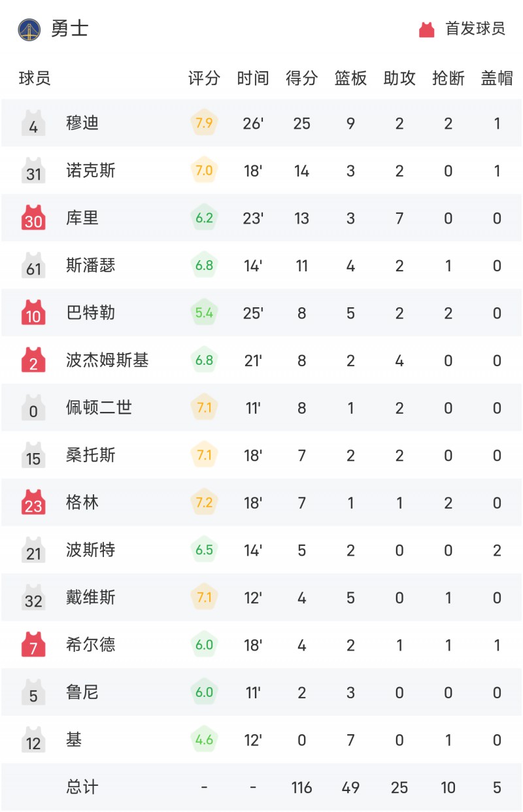Sort by 篮板 column header
Viewport: 523px width, 812px height.
click(350, 78)
